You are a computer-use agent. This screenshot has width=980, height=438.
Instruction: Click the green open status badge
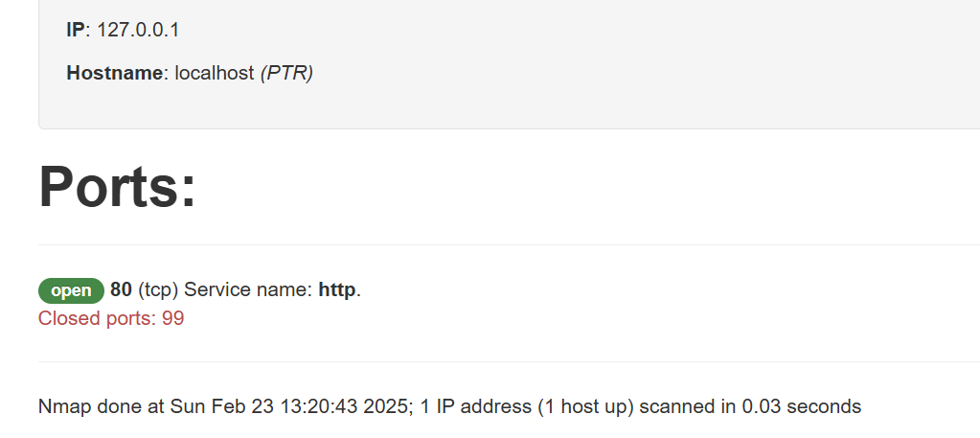point(71,291)
